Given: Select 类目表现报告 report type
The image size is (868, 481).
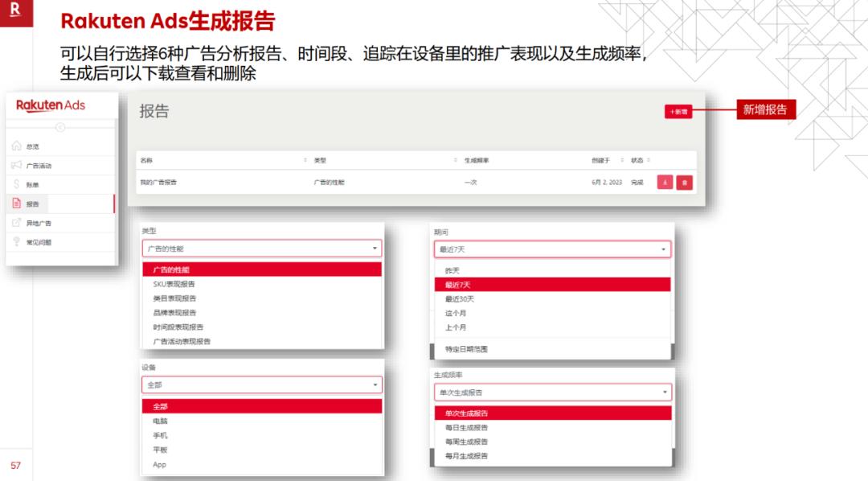Looking at the screenshot, I should pyautogui.click(x=262, y=298).
